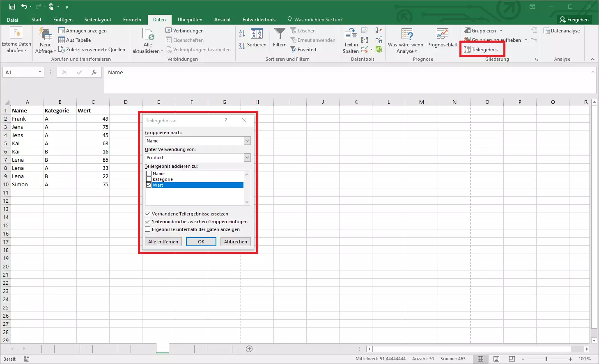Click OK in the Teilergebnisse dialog
The height and width of the screenshot is (364, 599).
(201, 242)
